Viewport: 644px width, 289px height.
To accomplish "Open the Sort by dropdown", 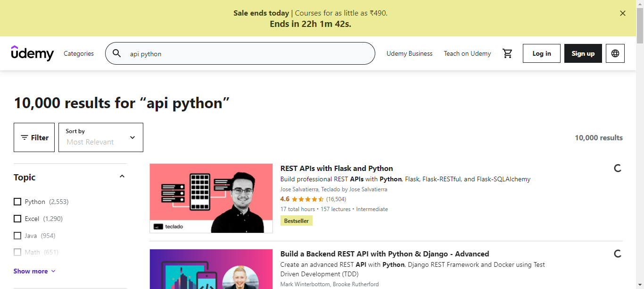I will pos(101,137).
